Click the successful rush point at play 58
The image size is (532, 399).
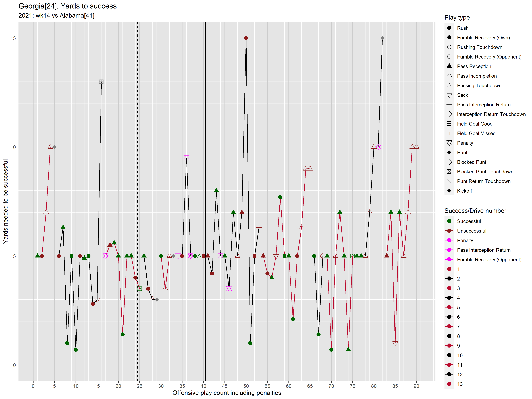click(x=280, y=197)
